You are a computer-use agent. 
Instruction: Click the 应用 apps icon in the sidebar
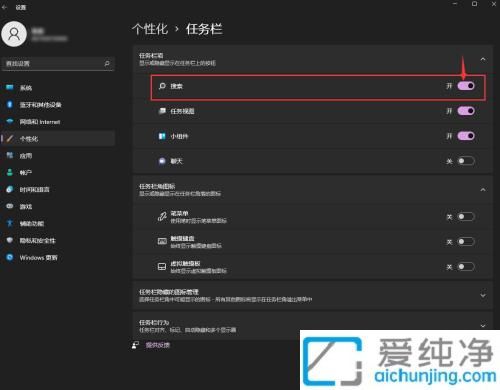10,155
